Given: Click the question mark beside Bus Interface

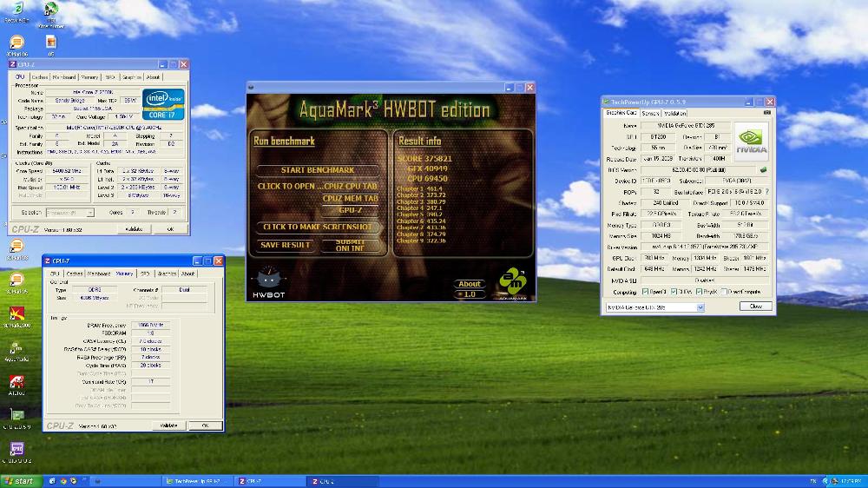Looking at the screenshot, I should [x=766, y=192].
